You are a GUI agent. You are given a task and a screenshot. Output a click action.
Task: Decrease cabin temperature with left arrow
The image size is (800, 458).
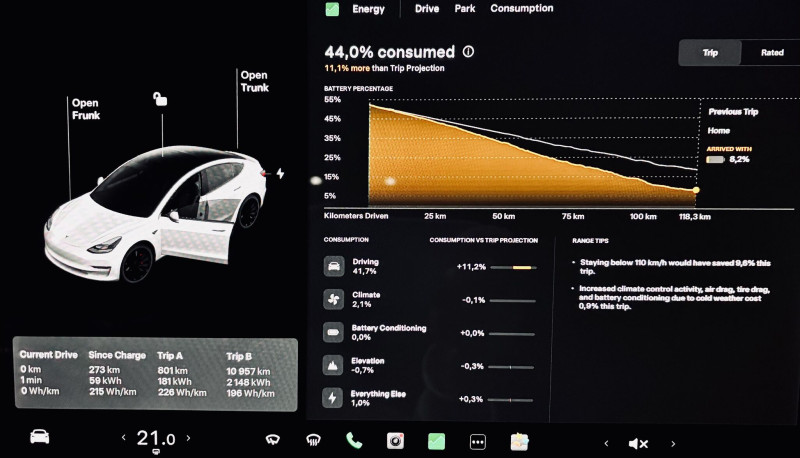pyautogui.click(x=123, y=438)
